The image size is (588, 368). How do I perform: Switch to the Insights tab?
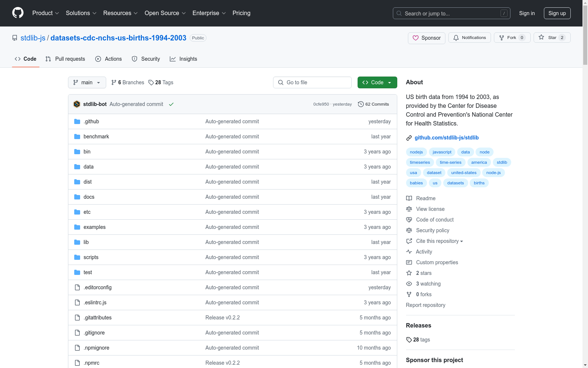(x=183, y=59)
